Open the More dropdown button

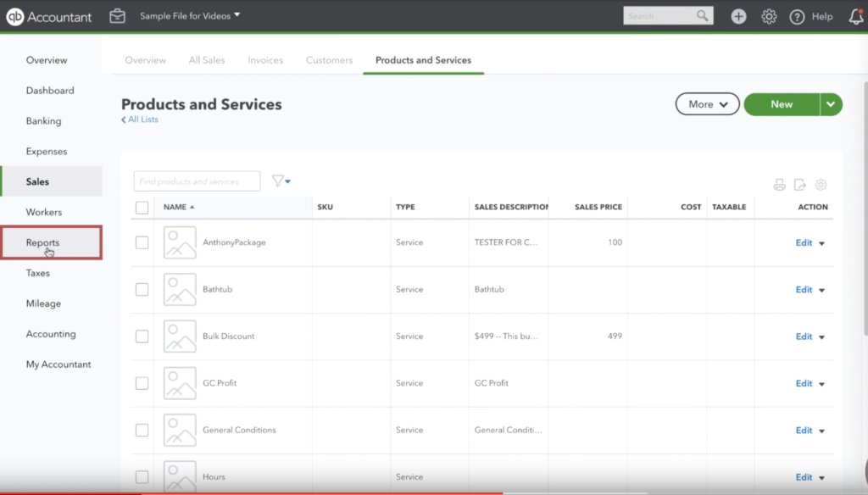(707, 104)
